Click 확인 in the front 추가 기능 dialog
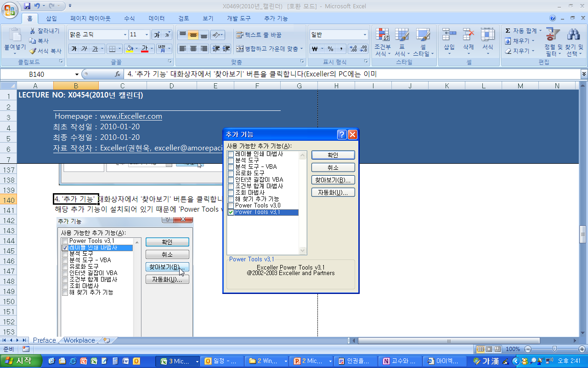Image resolution: width=588 pixels, height=368 pixels. pos(333,155)
